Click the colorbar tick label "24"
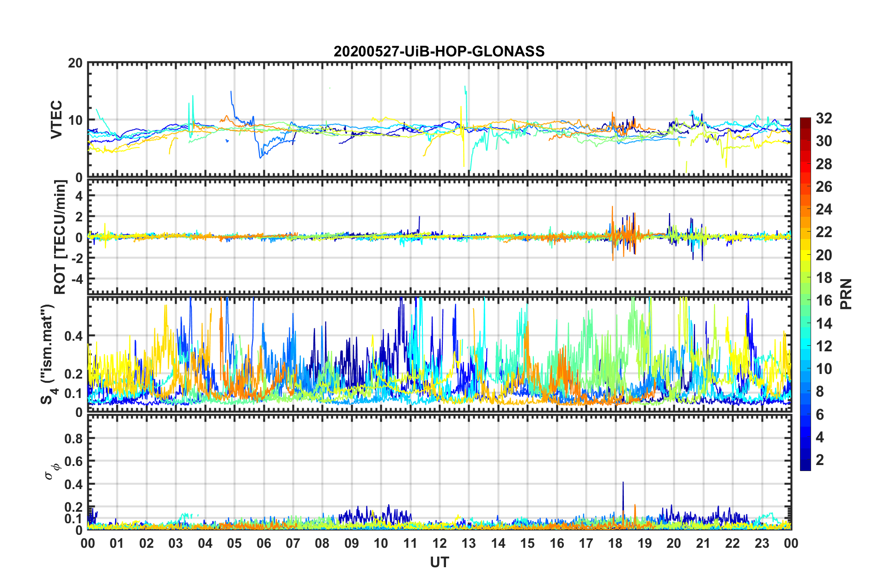The width and height of the screenshot is (879, 588). pos(824,209)
